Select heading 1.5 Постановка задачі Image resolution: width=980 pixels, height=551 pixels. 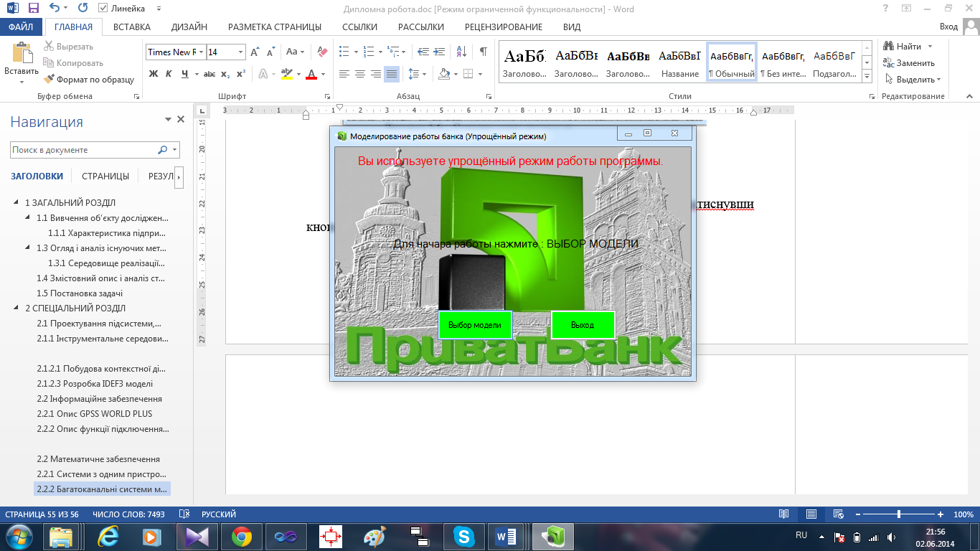[x=80, y=293]
